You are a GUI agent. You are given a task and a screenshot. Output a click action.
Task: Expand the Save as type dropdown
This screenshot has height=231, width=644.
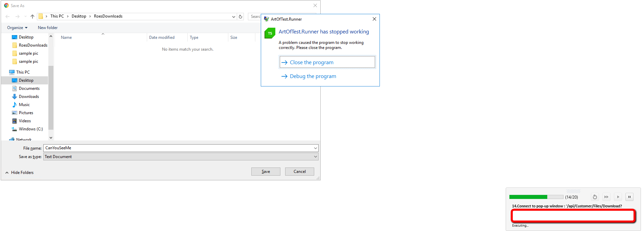[x=315, y=157]
